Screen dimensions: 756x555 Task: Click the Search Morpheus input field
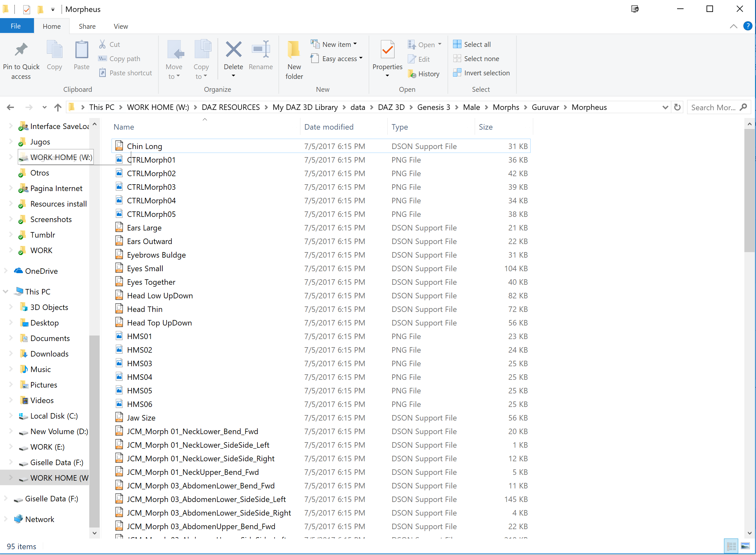[712, 108]
